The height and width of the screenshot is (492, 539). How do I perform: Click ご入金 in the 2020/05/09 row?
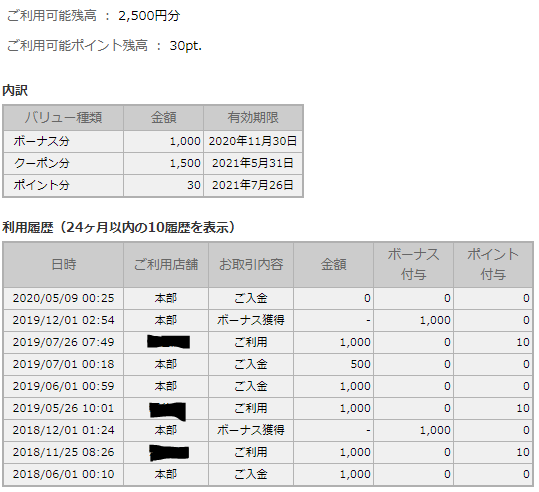click(251, 298)
